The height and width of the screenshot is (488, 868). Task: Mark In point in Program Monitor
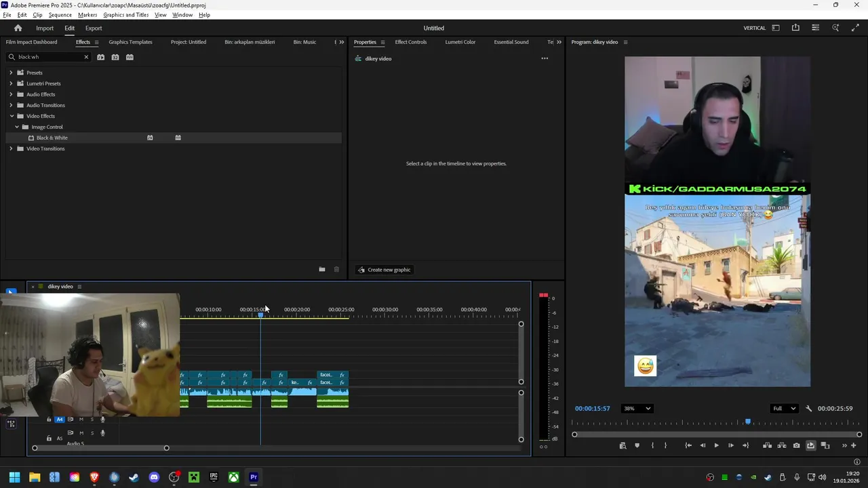click(652, 445)
